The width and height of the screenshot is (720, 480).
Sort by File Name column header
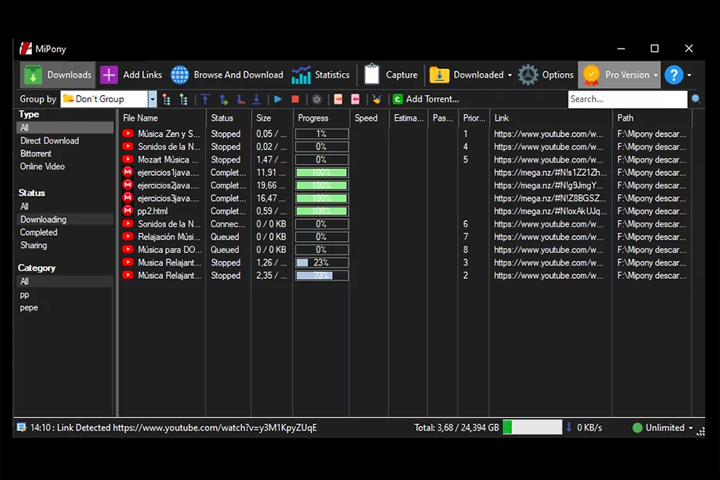(163, 118)
